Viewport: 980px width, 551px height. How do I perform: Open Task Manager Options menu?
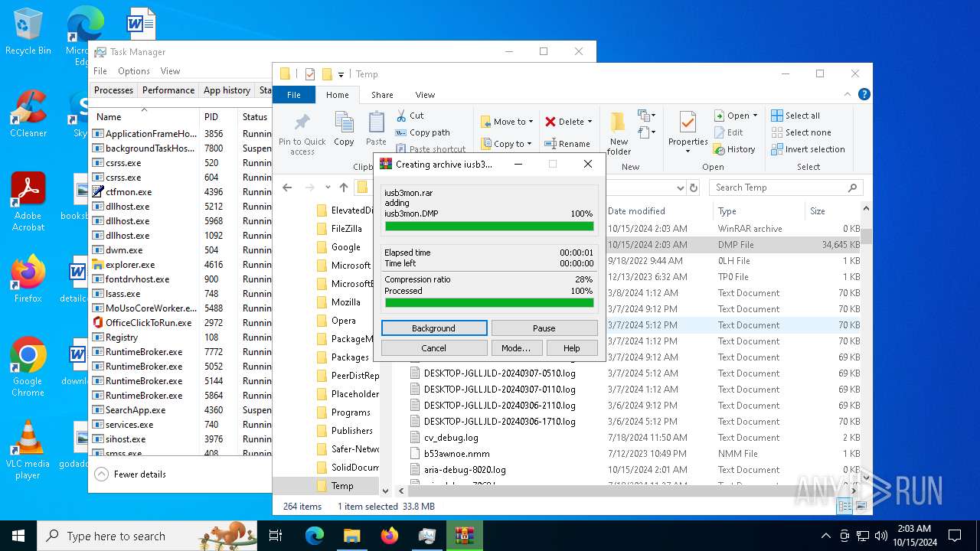click(134, 70)
